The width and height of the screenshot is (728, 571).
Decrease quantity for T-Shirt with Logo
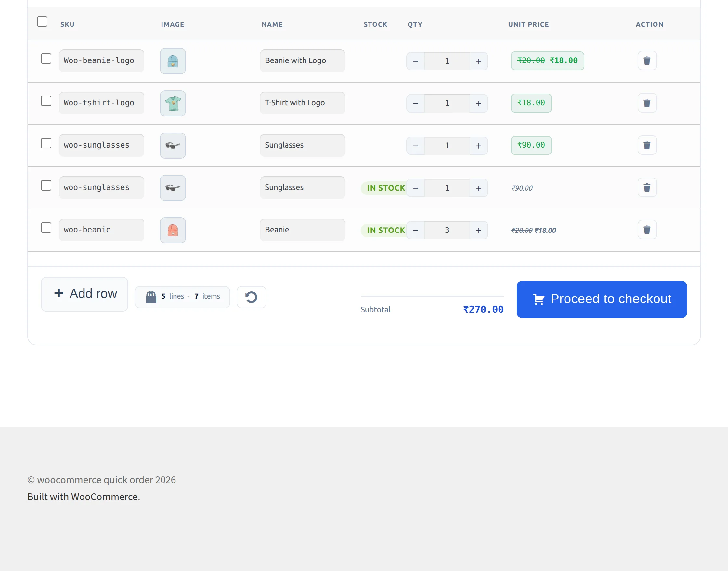click(416, 104)
